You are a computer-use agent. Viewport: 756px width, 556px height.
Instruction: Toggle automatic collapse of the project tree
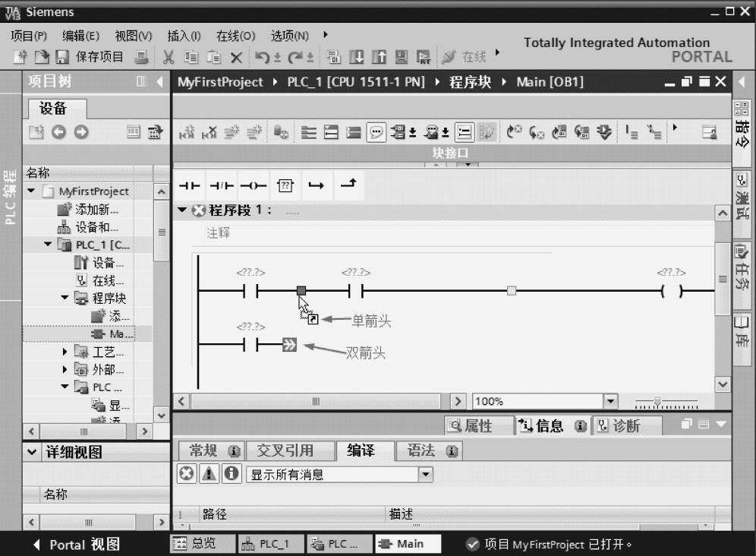[140, 81]
